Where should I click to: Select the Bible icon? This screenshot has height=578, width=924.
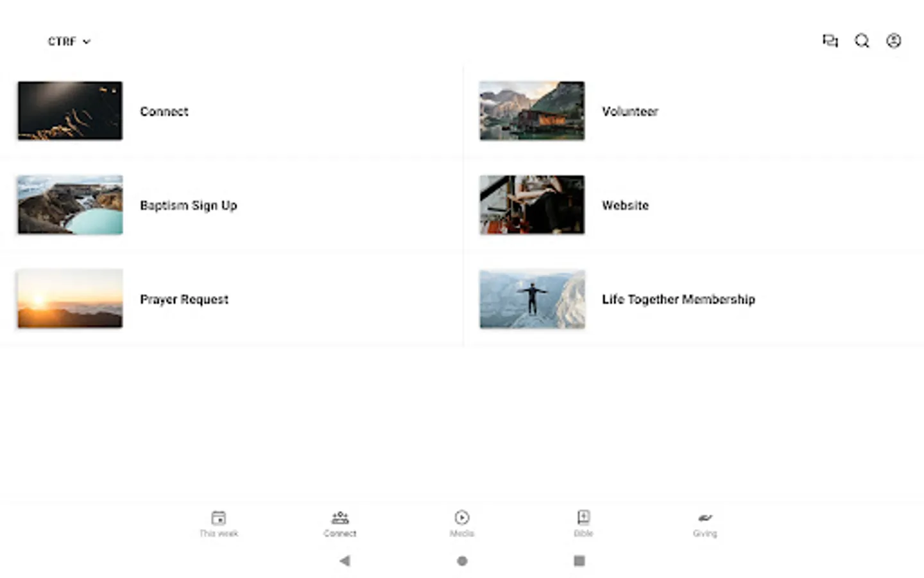tap(583, 517)
